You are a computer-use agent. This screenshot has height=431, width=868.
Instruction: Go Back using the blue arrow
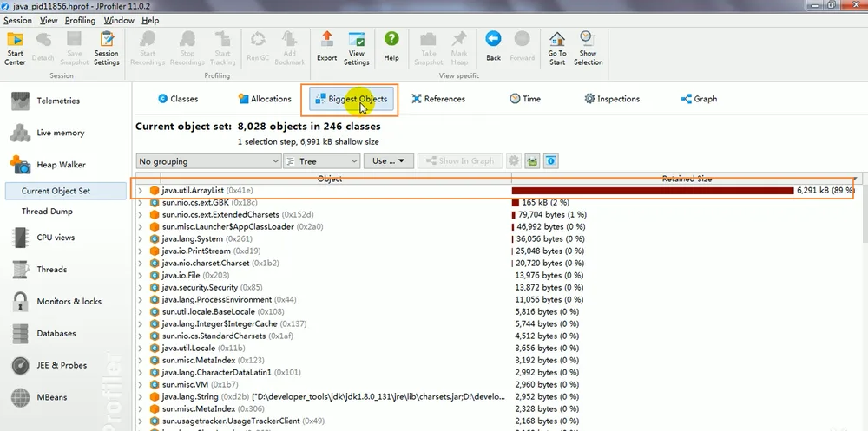coord(493,47)
